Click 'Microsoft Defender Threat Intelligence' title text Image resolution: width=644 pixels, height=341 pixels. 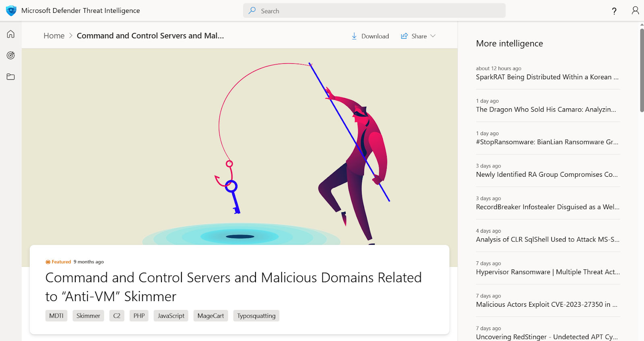point(80,11)
